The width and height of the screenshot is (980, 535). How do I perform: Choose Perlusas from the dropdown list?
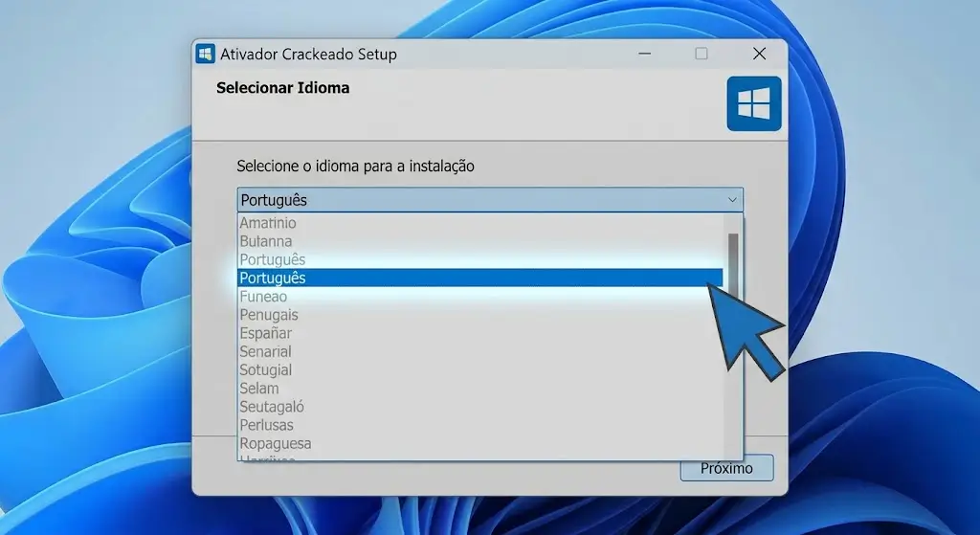click(480, 425)
